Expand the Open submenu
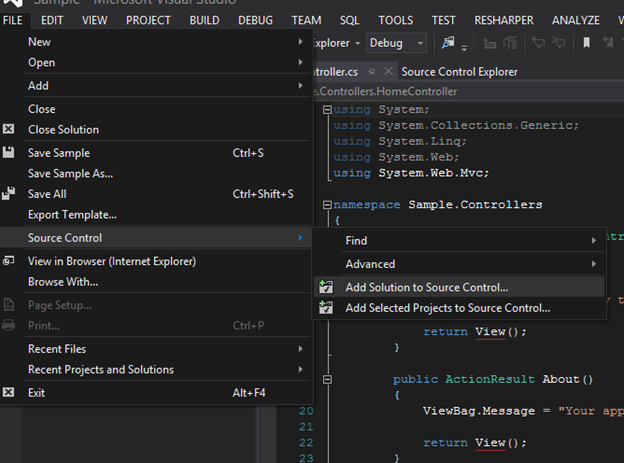 [x=300, y=62]
